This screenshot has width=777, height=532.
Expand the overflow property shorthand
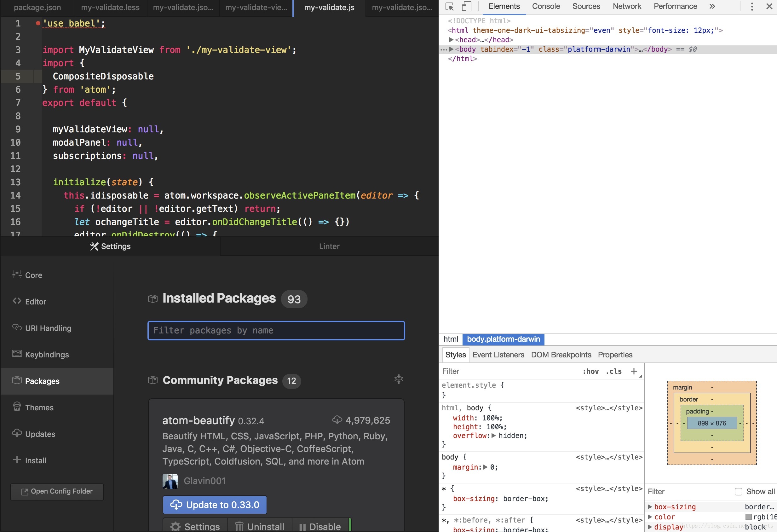(x=493, y=436)
